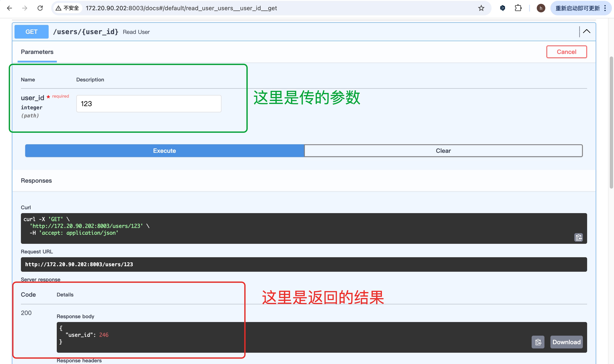The height and width of the screenshot is (364, 614).
Task: Click the browser forward arrow
Action: (25, 8)
